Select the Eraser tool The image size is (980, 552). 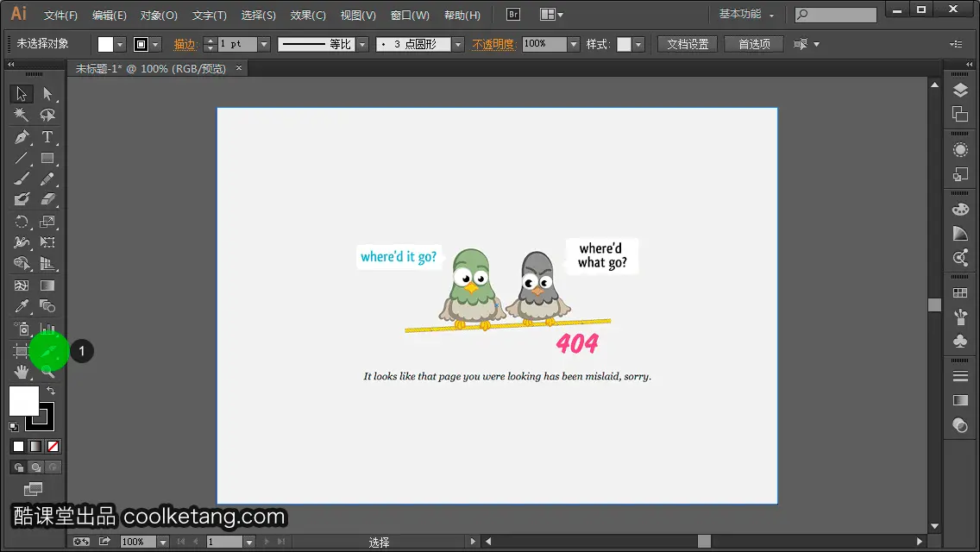tap(47, 199)
